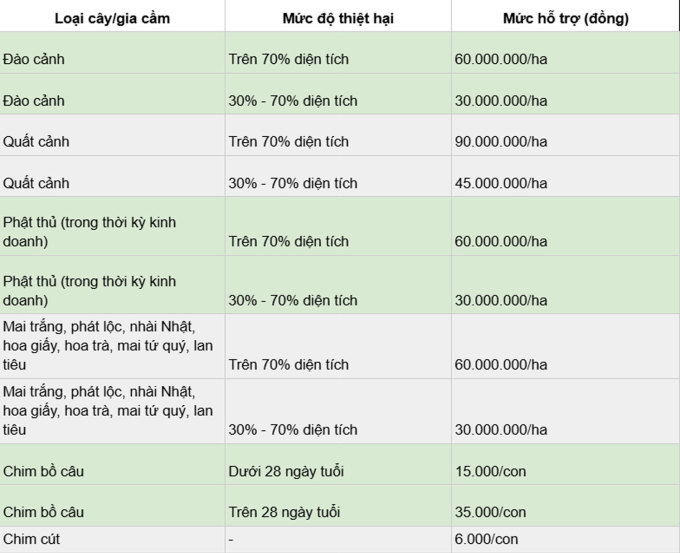Screen dimensions: 680x553
Task: Click '30% - 70% diện tích' in second Quất cảnh row
Action: pyautogui.click(x=292, y=183)
